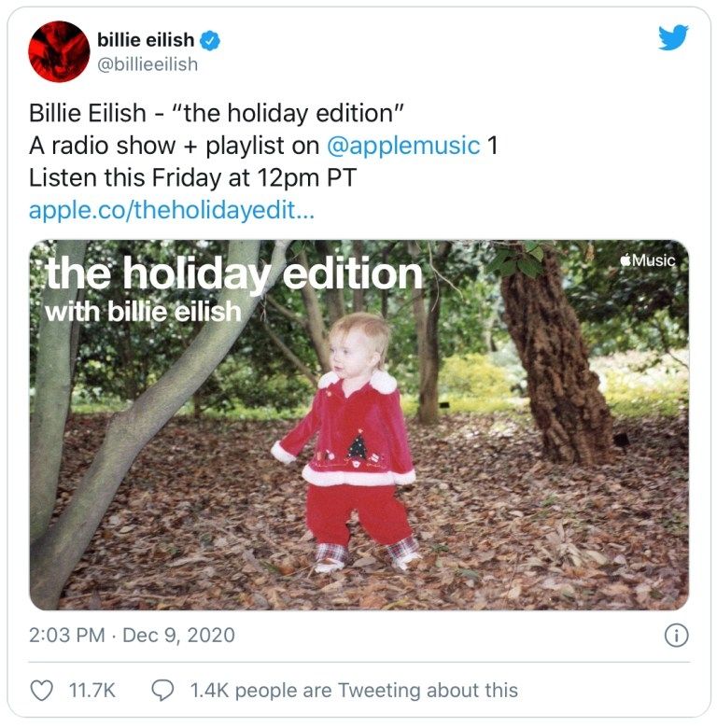Open the tweet info circle icon
Screen dimensions: 717x728
coord(677,636)
